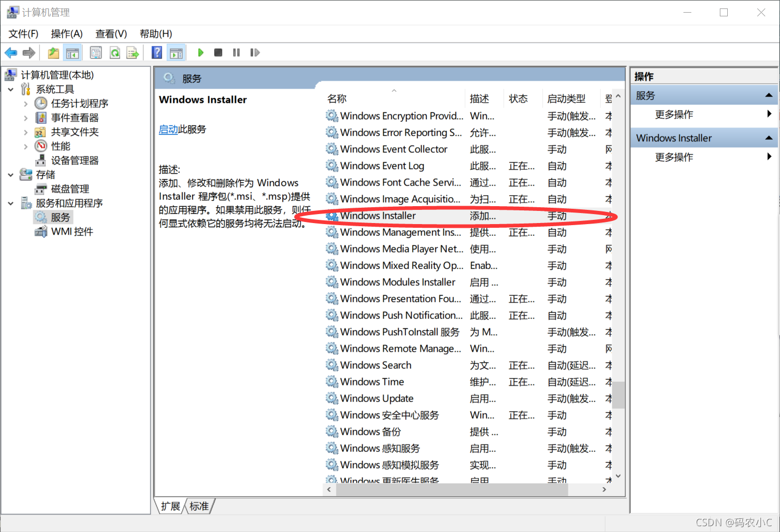Collapse the 服务和应用程序 tree node
The image size is (780, 532).
(11, 203)
